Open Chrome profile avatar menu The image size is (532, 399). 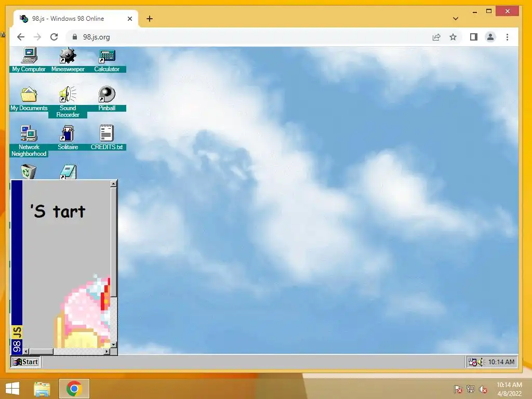tap(490, 37)
